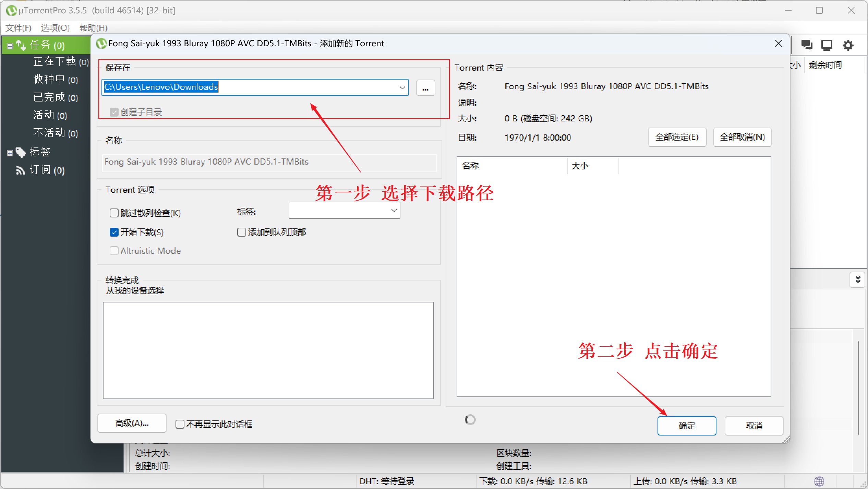Open the 选项(O) menu
The image size is (868, 489).
click(x=55, y=28)
